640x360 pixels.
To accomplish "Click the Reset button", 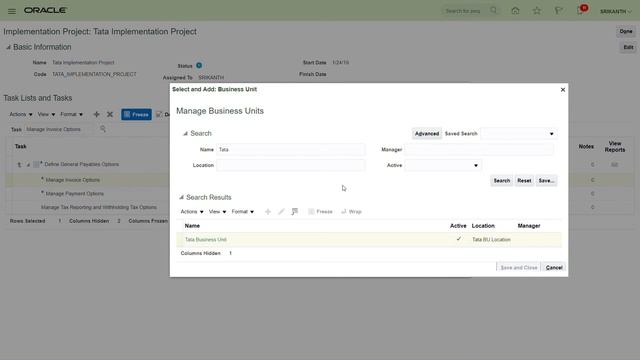I will click(524, 180).
